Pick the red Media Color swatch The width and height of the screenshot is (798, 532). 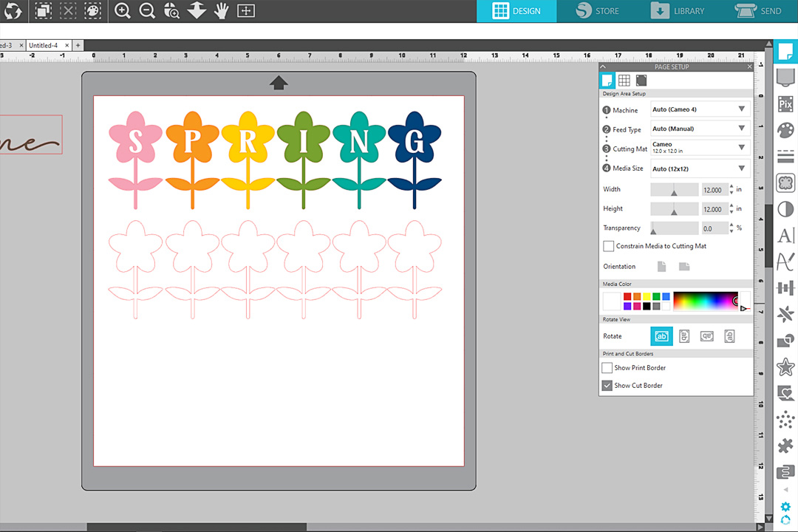(627, 296)
